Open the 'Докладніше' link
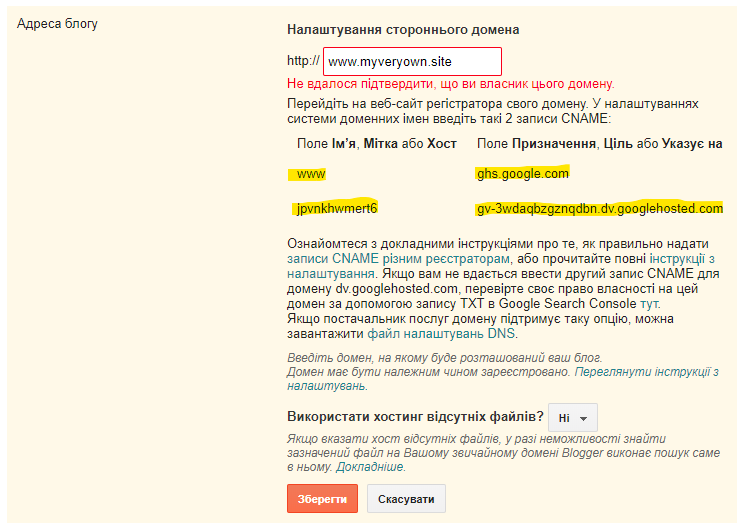This screenshot has width=748, height=528. 371,467
